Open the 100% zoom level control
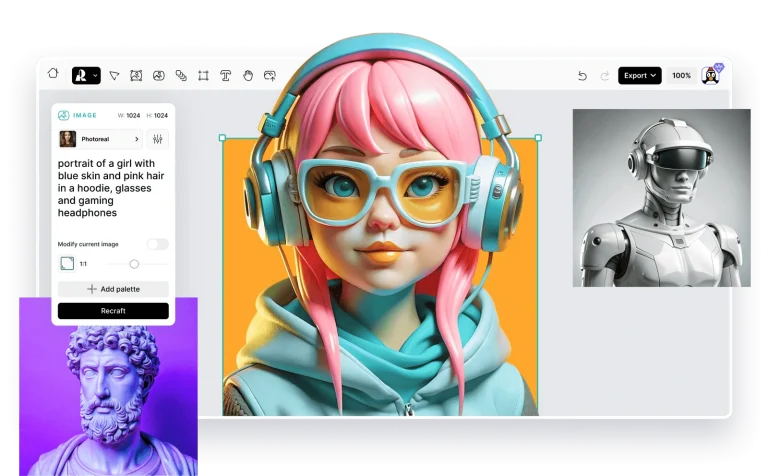The width and height of the screenshot is (768, 476). [x=681, y=75]
